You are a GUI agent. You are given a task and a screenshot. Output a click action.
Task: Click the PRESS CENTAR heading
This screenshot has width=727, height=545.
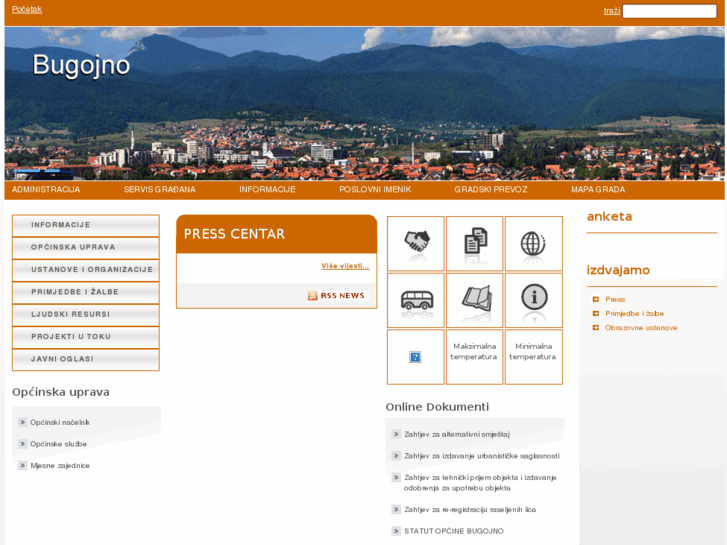tap(234, 234)
